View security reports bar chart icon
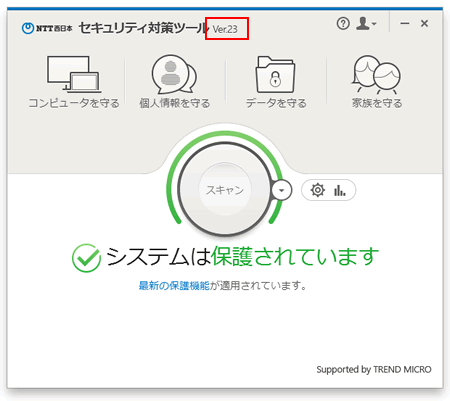Screen dimensions: 450x401 pos(340,191)
